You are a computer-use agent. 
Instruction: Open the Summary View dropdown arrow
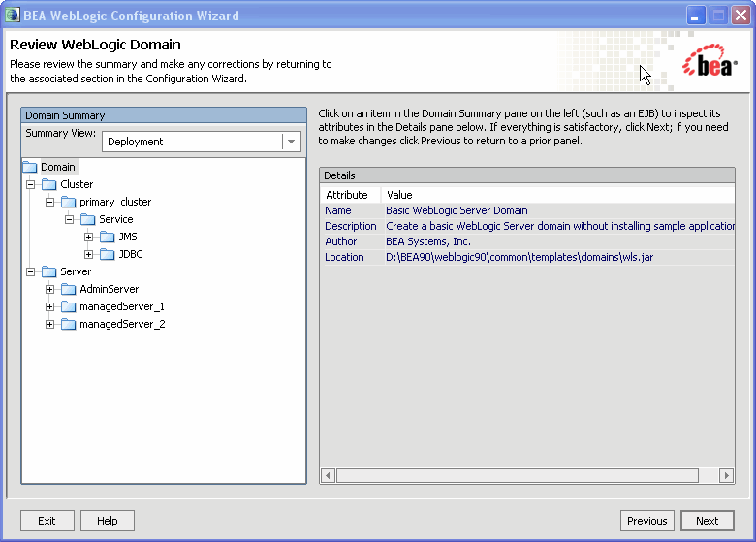click(x=291, y=142)
